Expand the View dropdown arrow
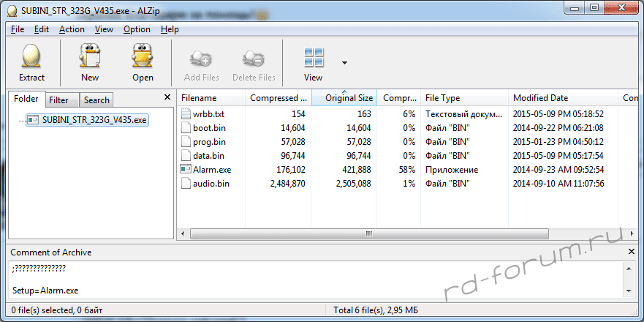The height and width of the screenshot is (322, 644). (x=344, y=63)
